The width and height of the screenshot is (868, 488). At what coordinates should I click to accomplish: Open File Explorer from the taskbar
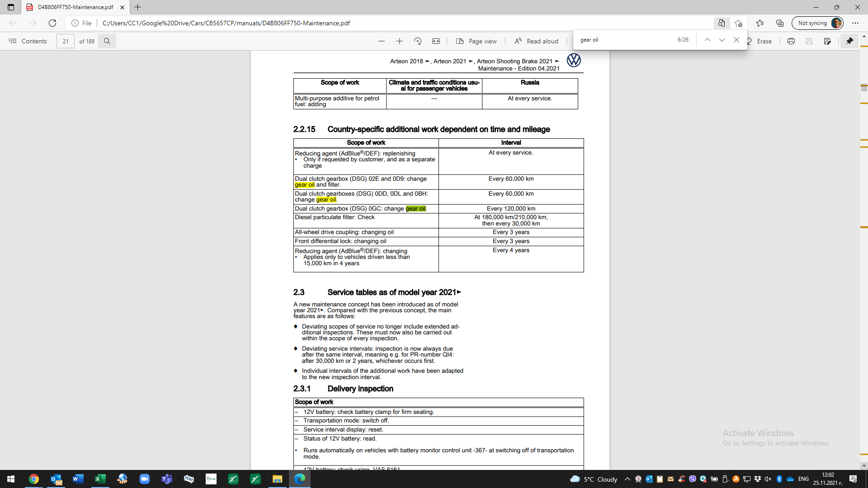[x=277, y=479]
